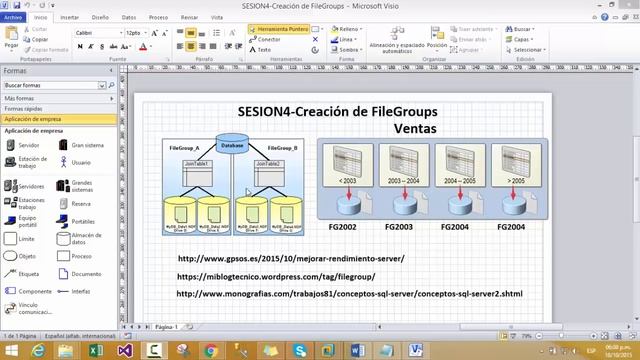Click the search magnifier in the Formas panel
Viewport: 640px width, 360px height.
pos(111,85)
